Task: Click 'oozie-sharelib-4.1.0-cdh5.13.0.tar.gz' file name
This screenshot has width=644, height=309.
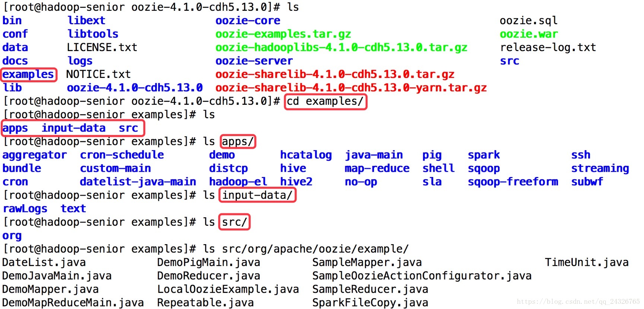Action: 335,74
